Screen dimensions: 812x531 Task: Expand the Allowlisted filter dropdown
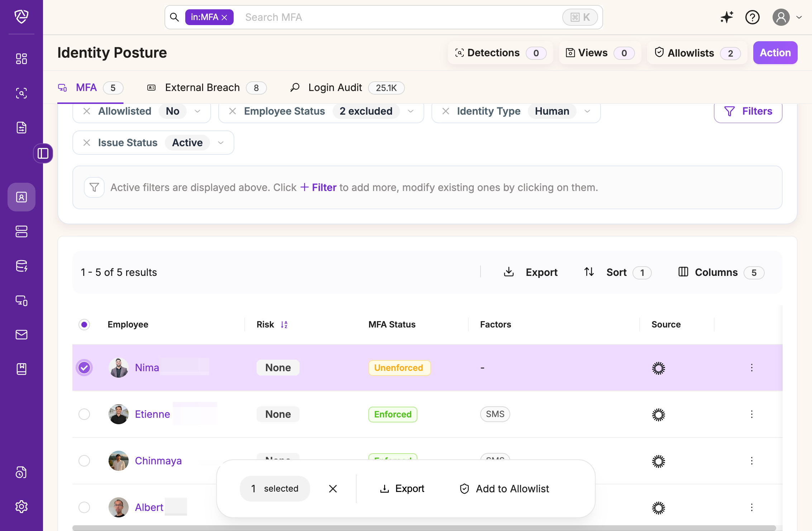point(197,111)
